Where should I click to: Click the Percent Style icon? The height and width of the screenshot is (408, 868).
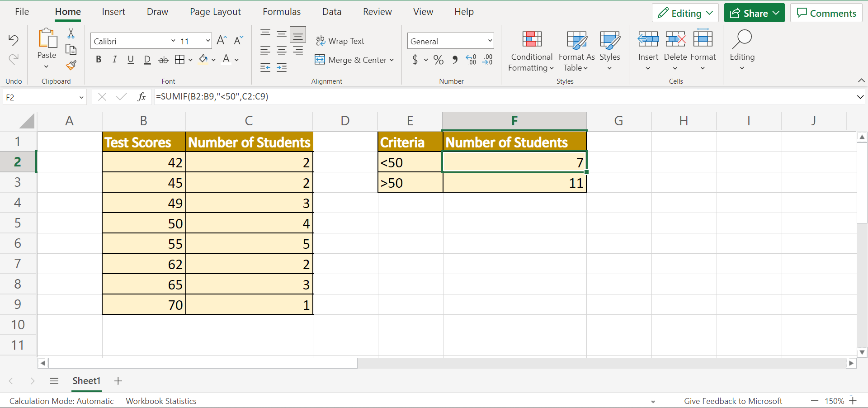click(438, 60)
